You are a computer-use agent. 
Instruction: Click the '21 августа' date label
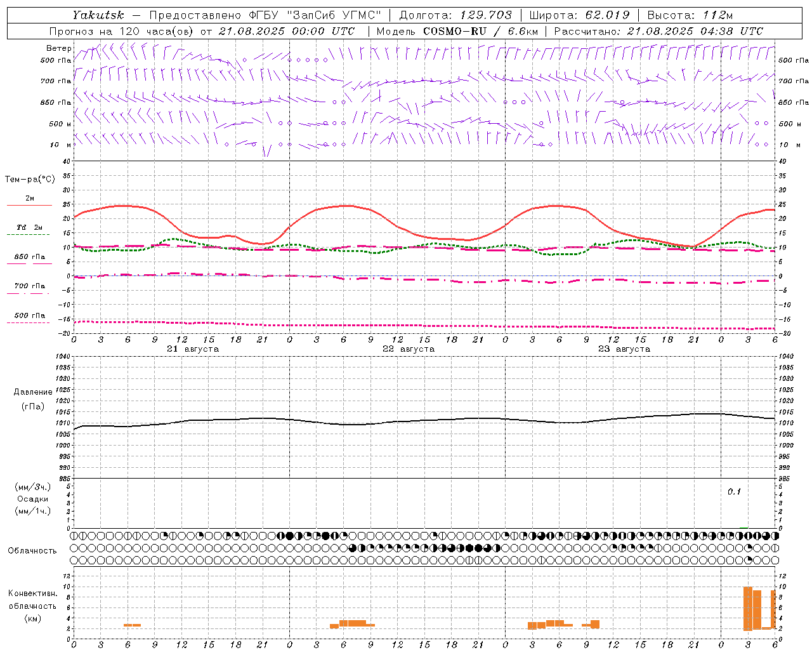coord(193,349)
